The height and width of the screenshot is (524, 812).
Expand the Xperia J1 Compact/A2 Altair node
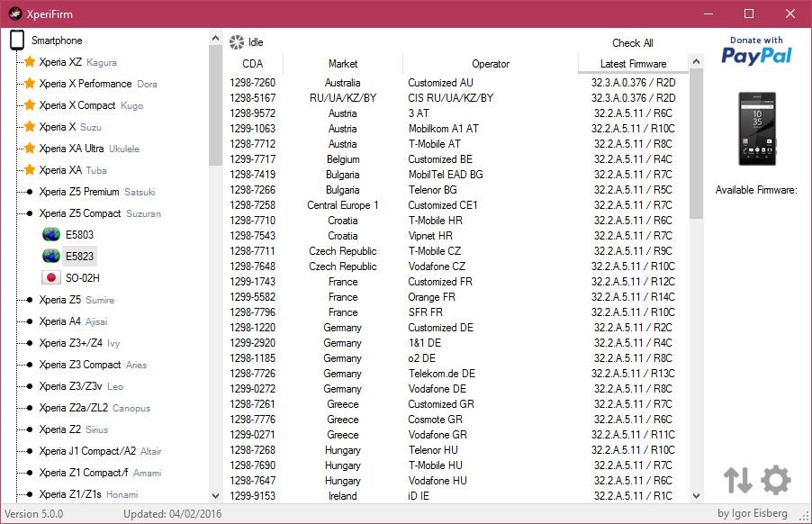point(30,451)
